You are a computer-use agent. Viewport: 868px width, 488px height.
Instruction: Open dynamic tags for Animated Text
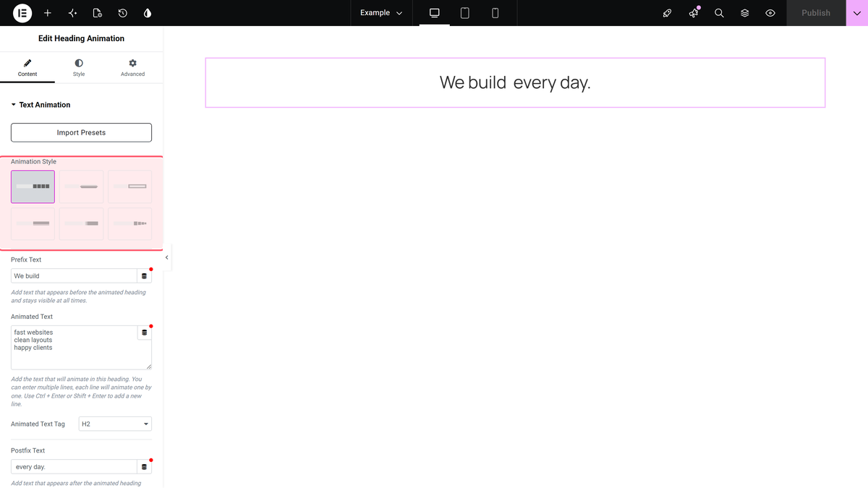[x=144, y=333]
